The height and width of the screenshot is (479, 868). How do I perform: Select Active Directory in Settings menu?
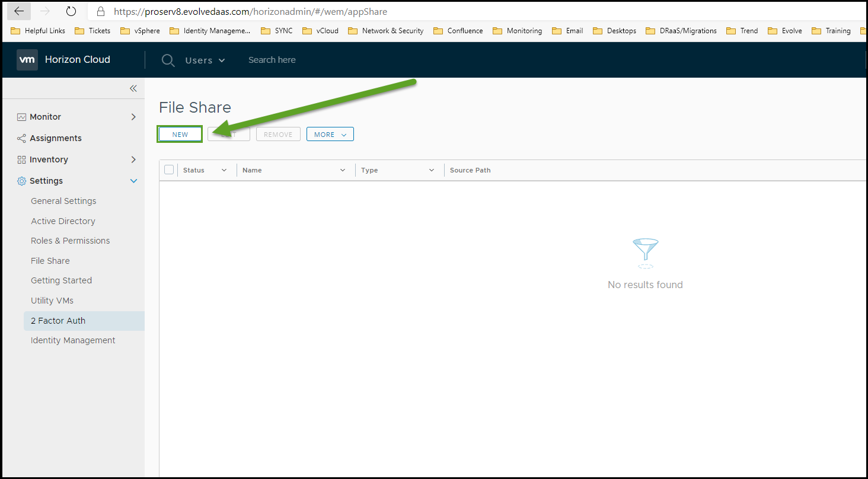point(63,221)
